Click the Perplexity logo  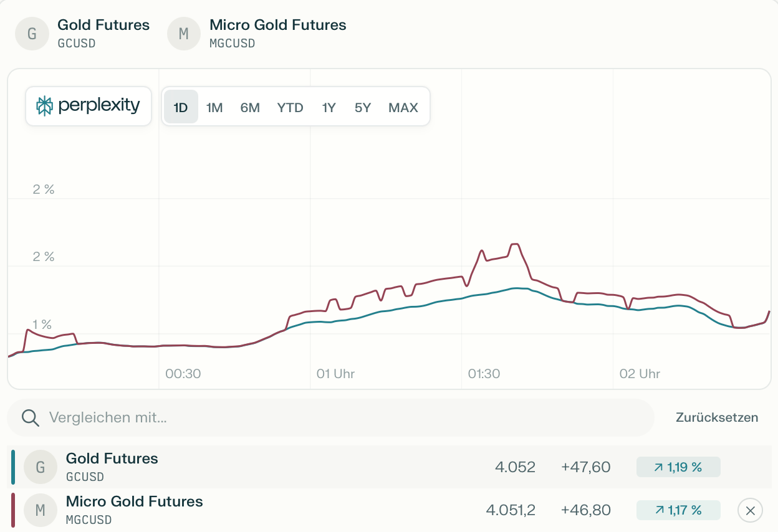pyautogui.click(x=89, y=106)
